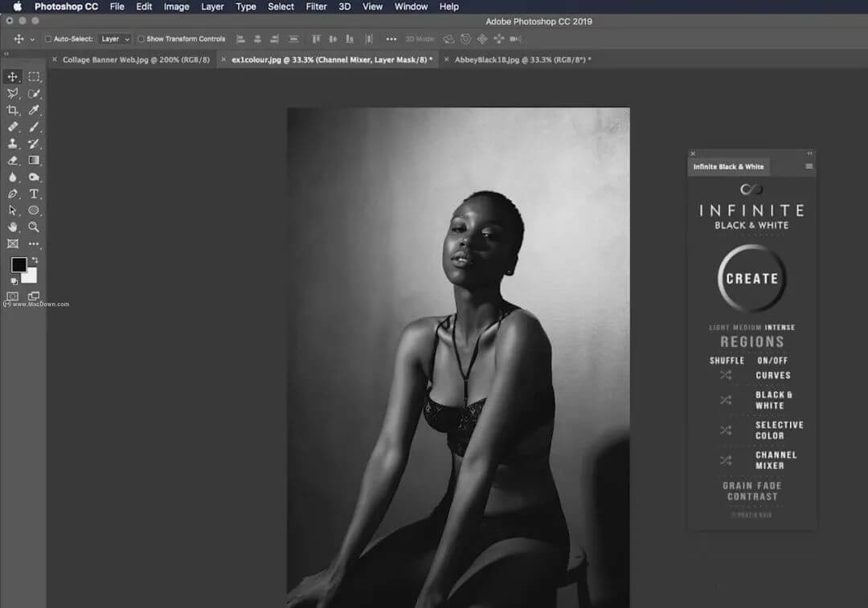Image resolution: width=868 pixels, height=608 pixels.
Task: Check Show Transform Controls
Action: pyautogui.click(x=141, y=39)
